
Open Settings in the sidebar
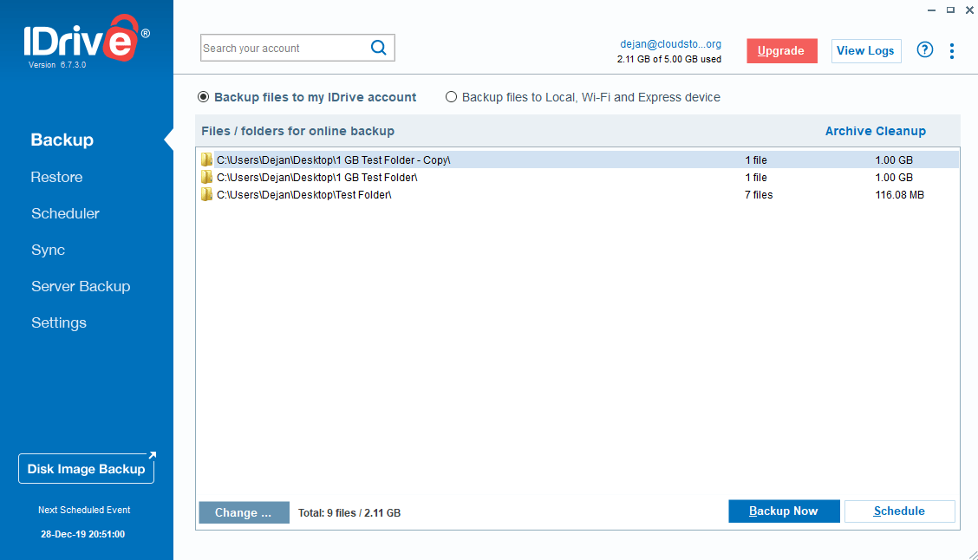59,322
